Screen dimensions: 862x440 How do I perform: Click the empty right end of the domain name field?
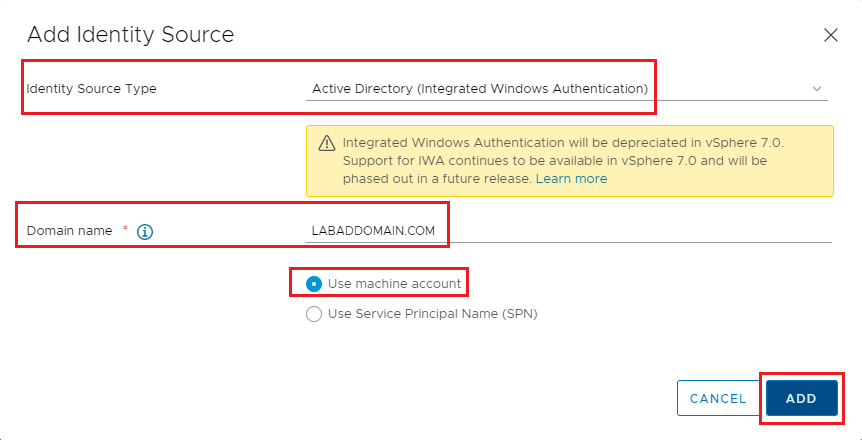click(x=700, y=231)
